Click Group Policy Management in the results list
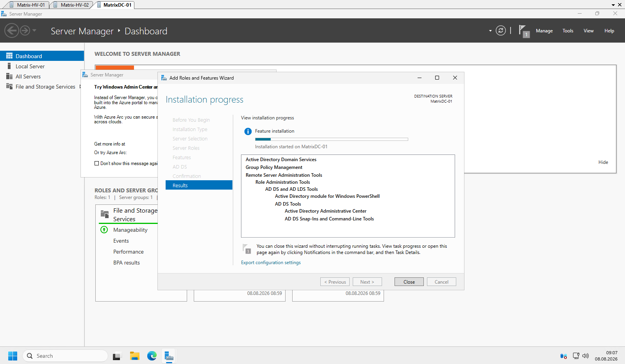This screenshot has width=625, height=364. (x=274, y=167)
